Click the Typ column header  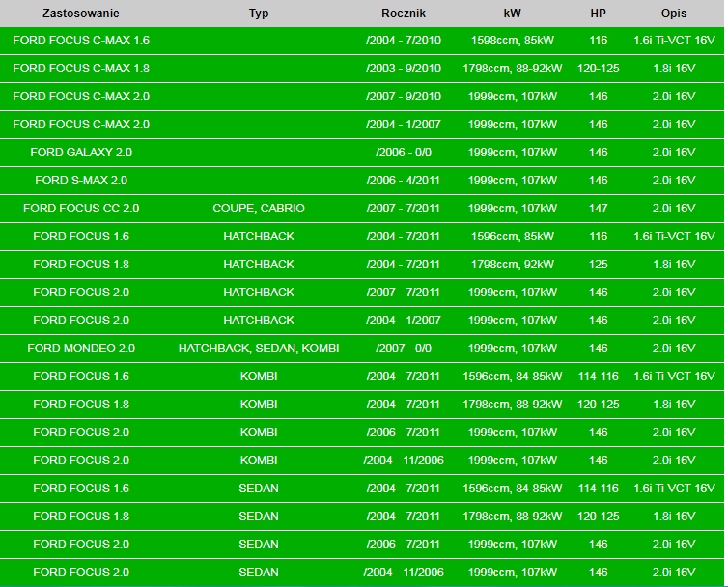[259, 13]
